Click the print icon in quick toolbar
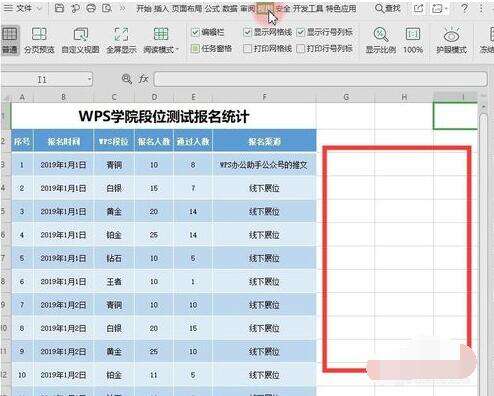Viewport: 494px width, 396px height. 91,8
